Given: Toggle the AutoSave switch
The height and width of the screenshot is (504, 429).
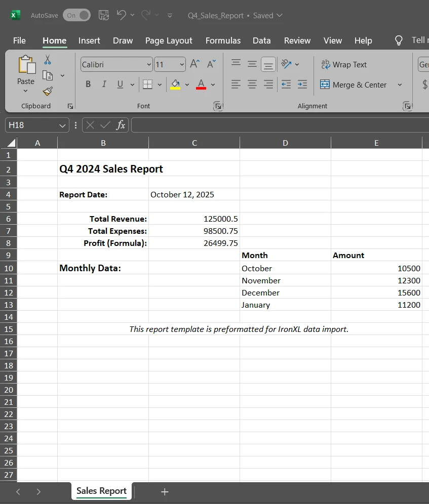Looking at the screenshot, I should click(x=76, y=15).
